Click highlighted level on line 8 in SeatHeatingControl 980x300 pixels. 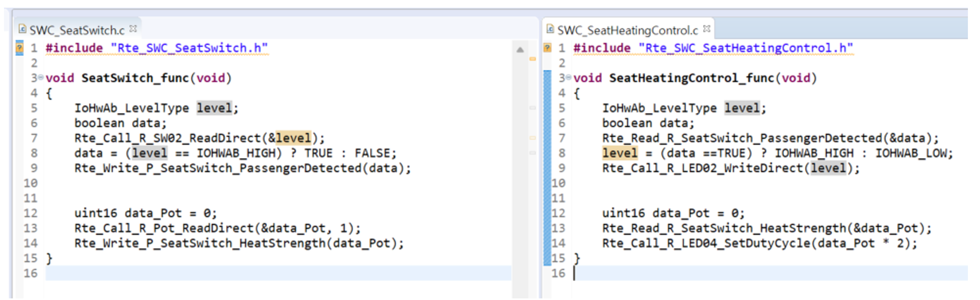pos(620,153)
